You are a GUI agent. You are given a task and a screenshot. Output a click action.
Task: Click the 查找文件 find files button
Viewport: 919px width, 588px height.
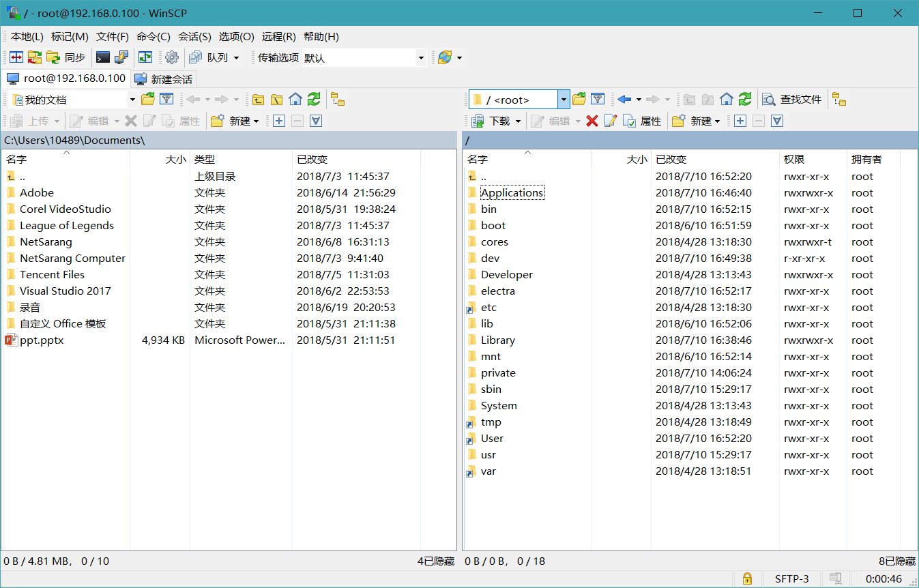[x=792, y=100]
